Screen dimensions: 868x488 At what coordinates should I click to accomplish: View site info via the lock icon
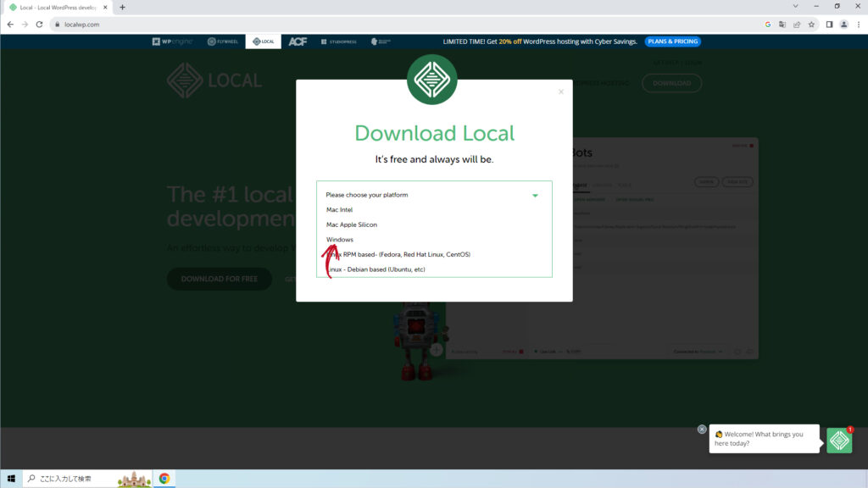click(x=57, y=25)
